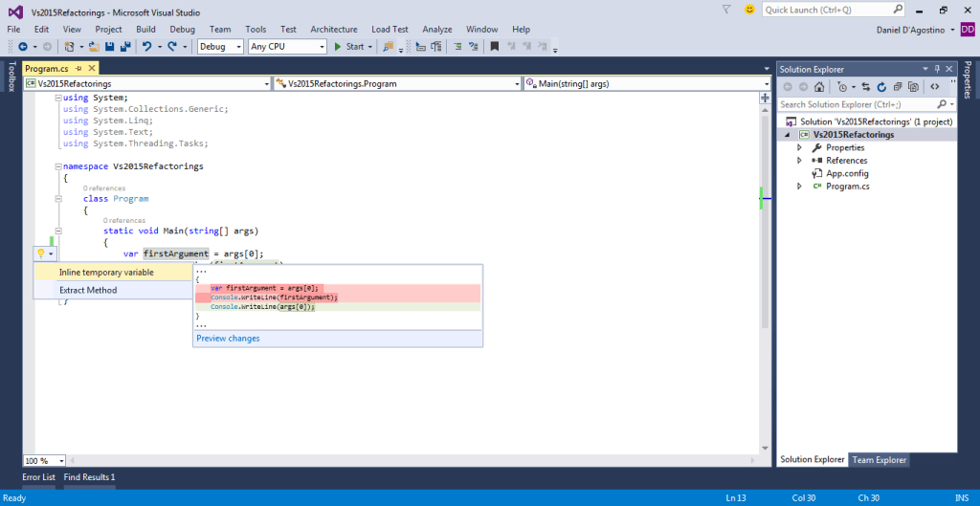
Task: Toggle a bookmark using the bookmark icon
Action: (495, 46)
